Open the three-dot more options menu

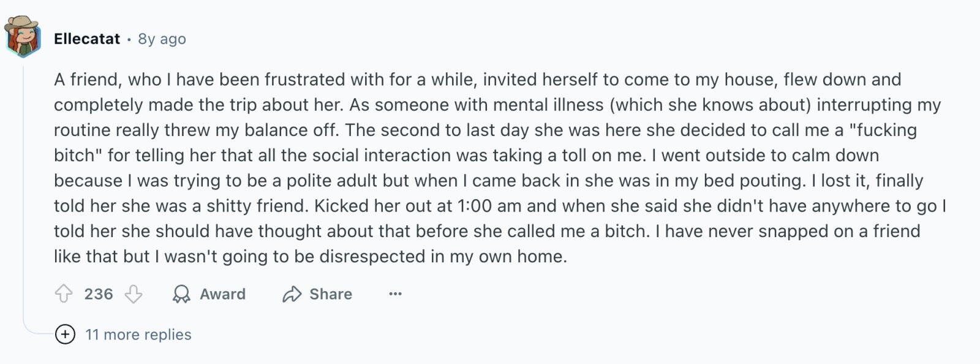coord(396,294)
